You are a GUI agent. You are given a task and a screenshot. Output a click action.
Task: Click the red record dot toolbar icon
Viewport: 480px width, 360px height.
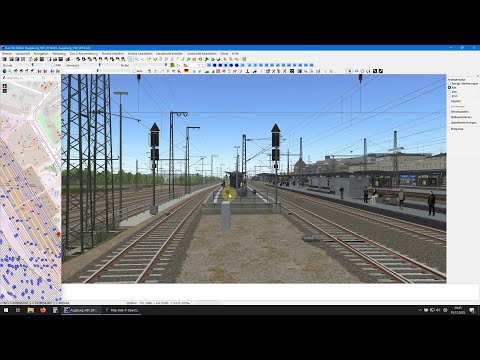(x=350, y=71)
